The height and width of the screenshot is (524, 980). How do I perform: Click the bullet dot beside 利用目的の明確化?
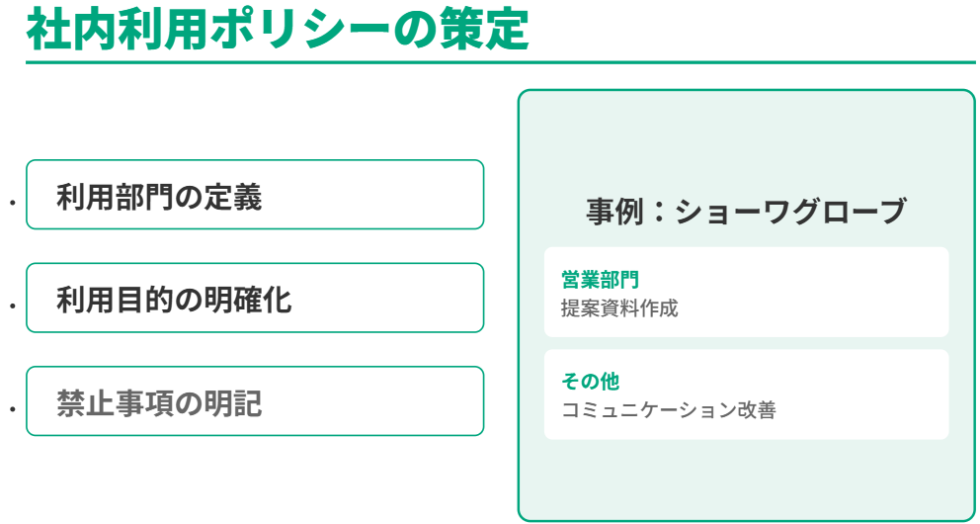(x=13, y=306)
